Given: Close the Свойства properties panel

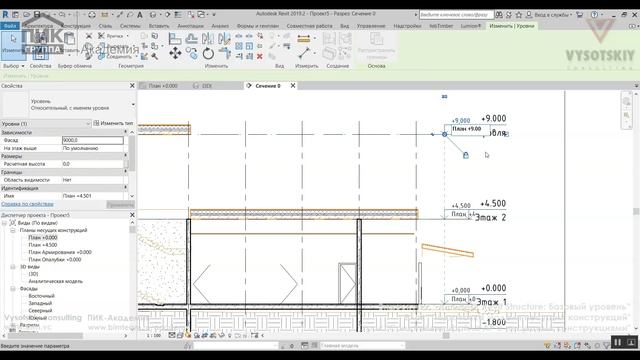Looking at the screenshot, I should point(132,86).
